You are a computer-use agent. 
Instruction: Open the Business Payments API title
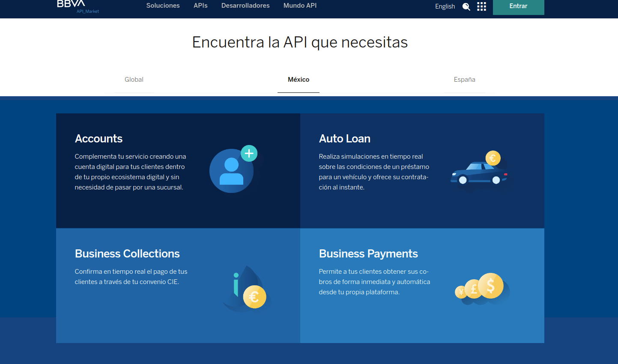tap(368, 254)
